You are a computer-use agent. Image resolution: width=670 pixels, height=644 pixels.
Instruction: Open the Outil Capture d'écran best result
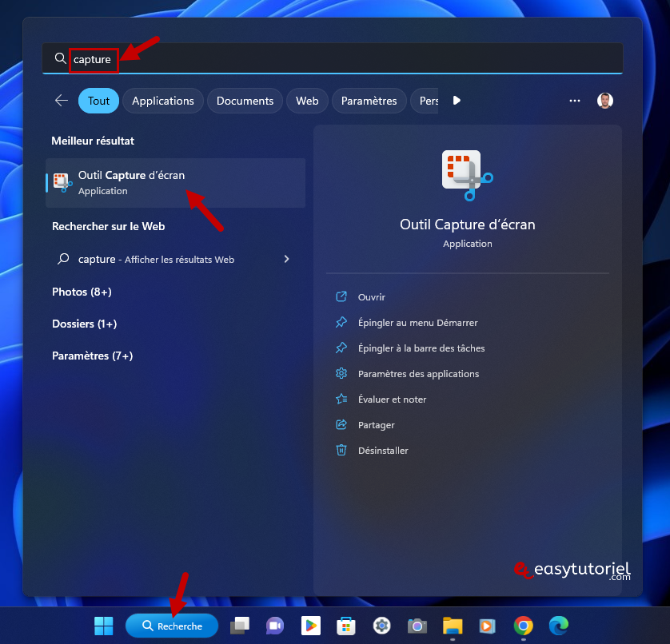[176, 183]
